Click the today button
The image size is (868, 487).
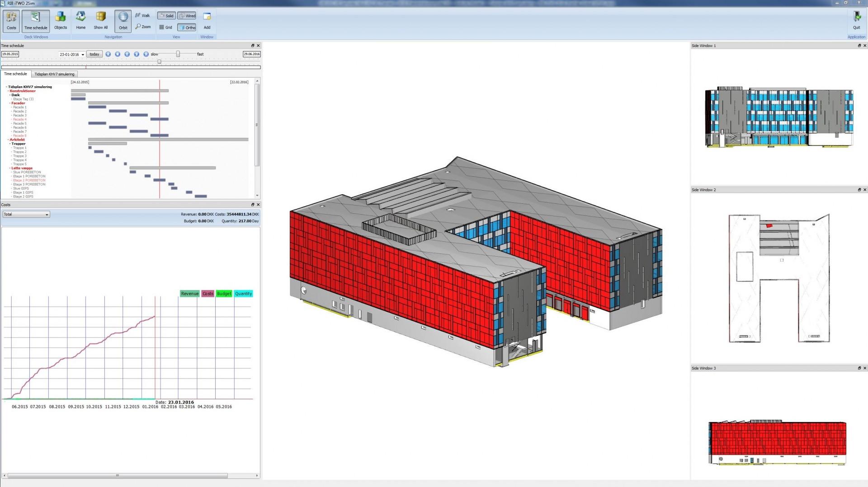pyautogui.click(x=94, y=54)
